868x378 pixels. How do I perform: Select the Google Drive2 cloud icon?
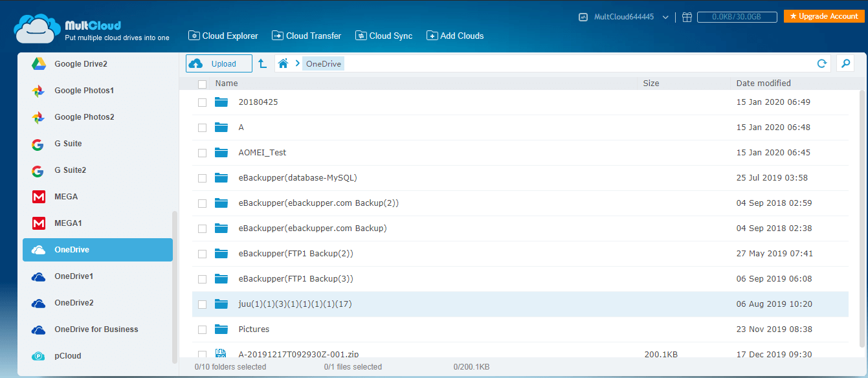point(38,64)
